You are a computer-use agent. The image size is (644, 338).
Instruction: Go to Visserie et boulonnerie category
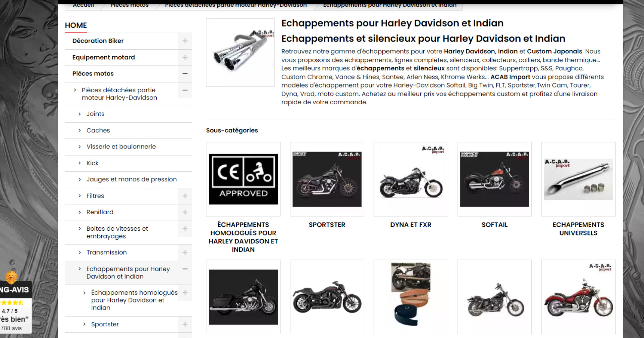pos(121,147)
